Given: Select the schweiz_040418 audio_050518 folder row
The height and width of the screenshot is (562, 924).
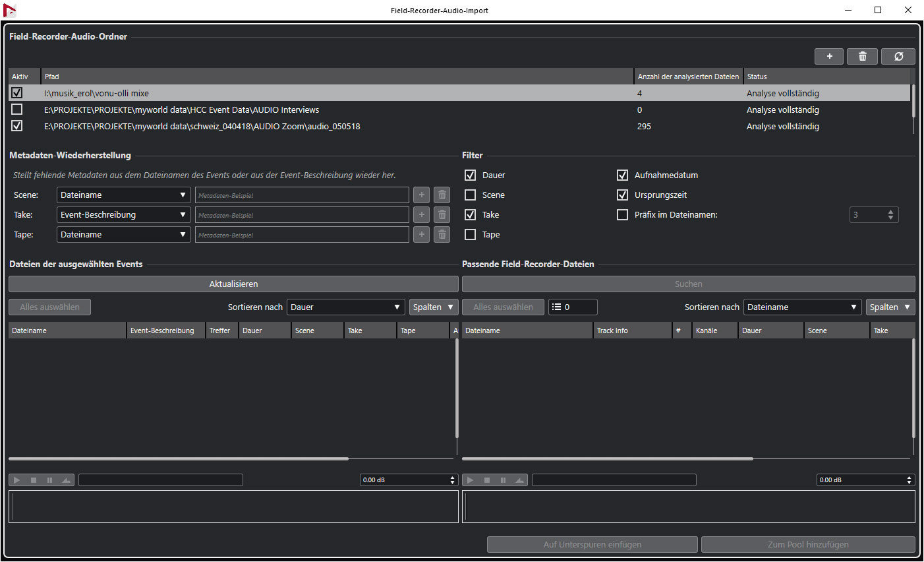Looking at the screenshot, I should (202, 127).
